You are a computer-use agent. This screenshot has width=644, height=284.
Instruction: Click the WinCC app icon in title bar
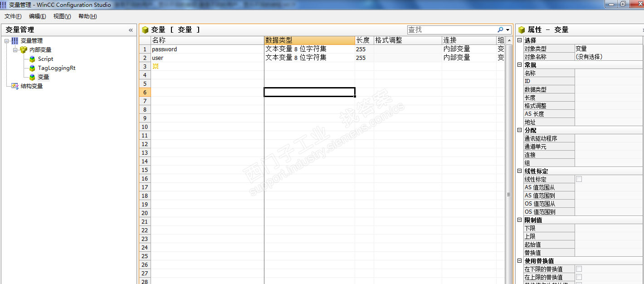[x=4, y=5]
